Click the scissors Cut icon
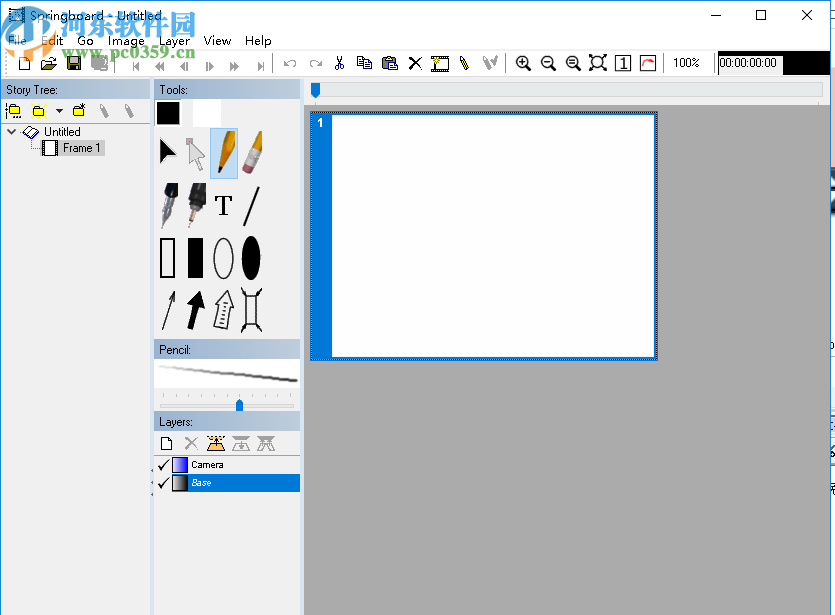Screen dimensions: 835x615 (339, 63)
